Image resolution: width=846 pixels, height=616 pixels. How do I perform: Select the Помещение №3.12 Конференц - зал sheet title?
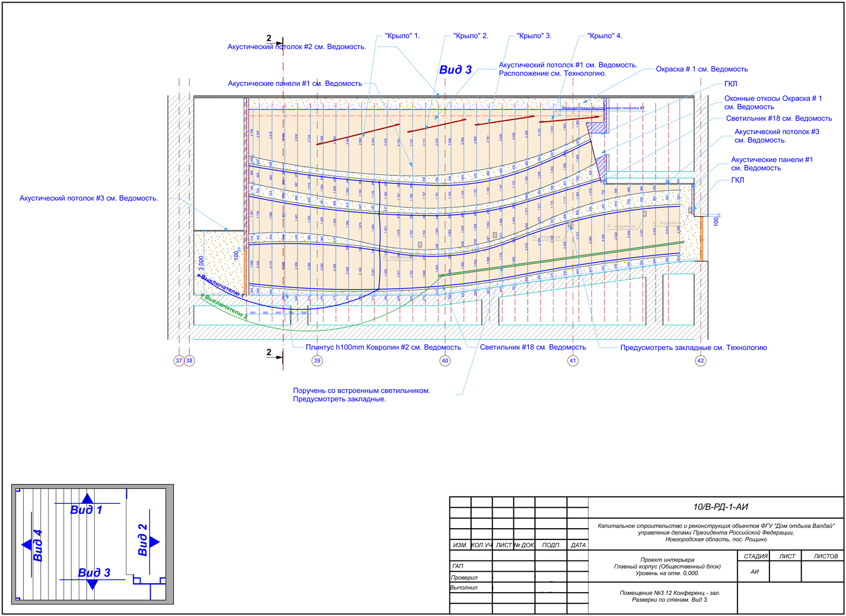click(670, 596)
